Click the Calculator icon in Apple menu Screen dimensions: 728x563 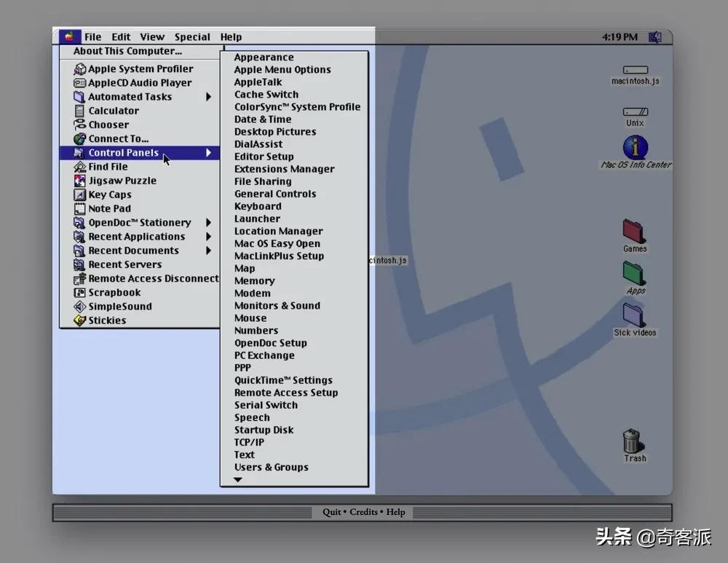tap(79, 111)
